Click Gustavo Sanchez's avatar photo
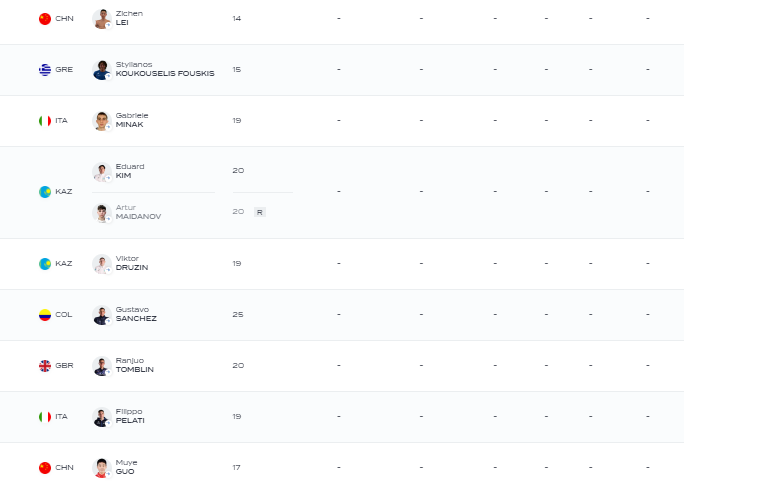The image size is (764, 489). click(x=101, y=315)
